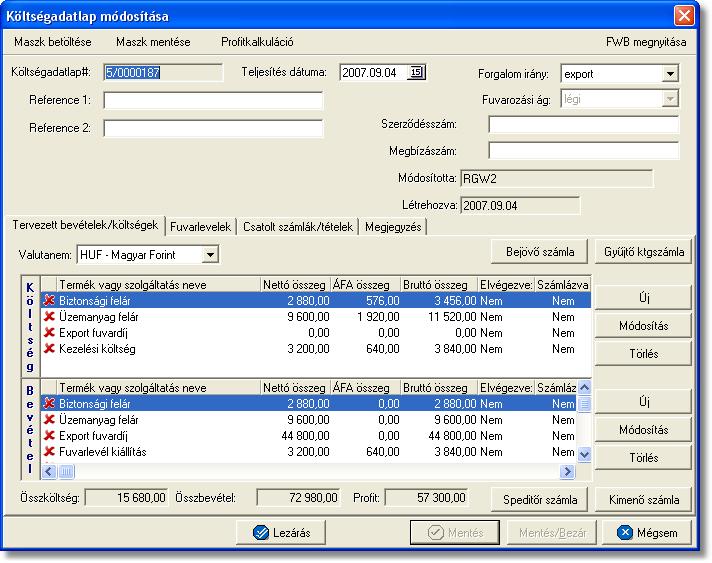Click Törlés button next to Bevétel table
This screenshot has height=563, width=712.
click(x=644, y=458)
